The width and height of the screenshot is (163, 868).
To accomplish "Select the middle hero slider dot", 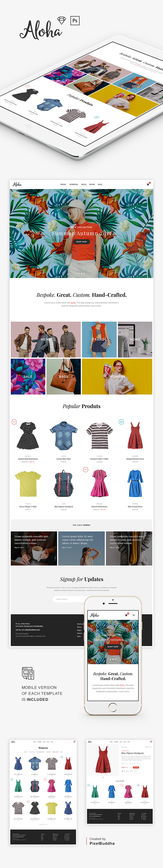I will (x=81, y=273).
